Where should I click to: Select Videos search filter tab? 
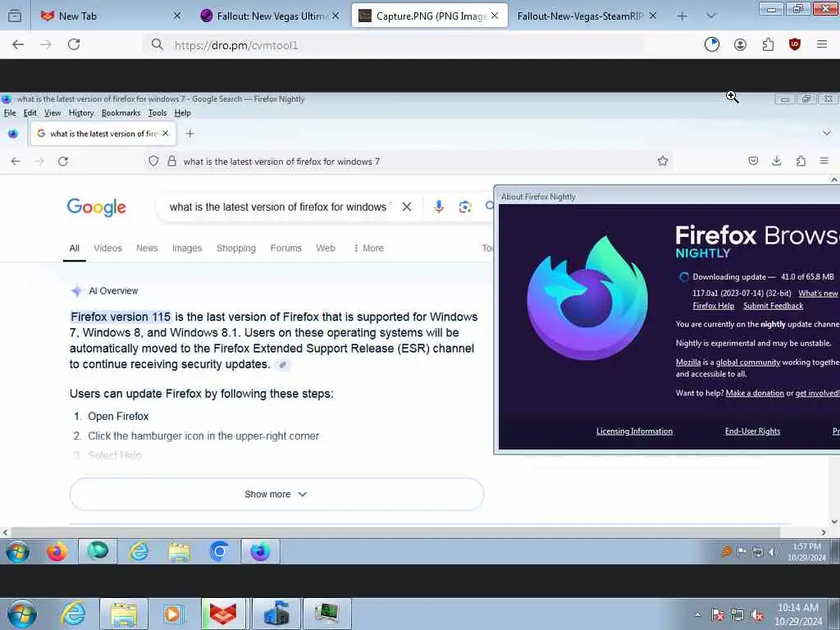tap(107, 248)
